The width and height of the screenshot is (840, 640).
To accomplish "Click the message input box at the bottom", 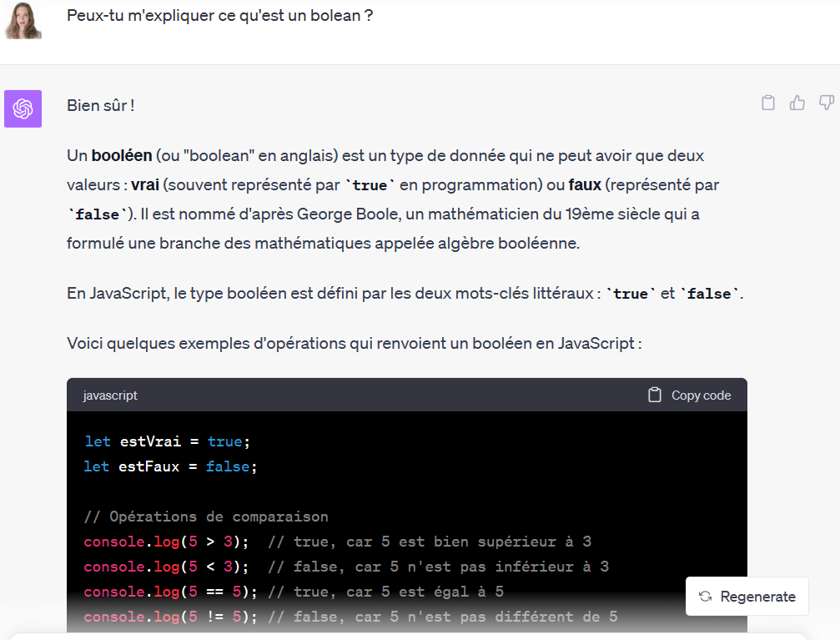I will pos(409,636).
